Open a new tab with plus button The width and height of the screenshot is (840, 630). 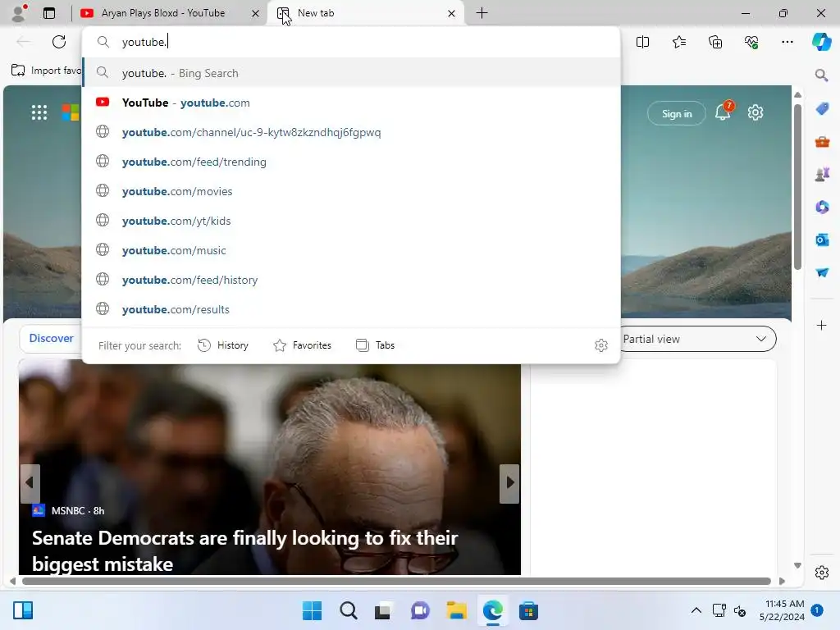482,13
